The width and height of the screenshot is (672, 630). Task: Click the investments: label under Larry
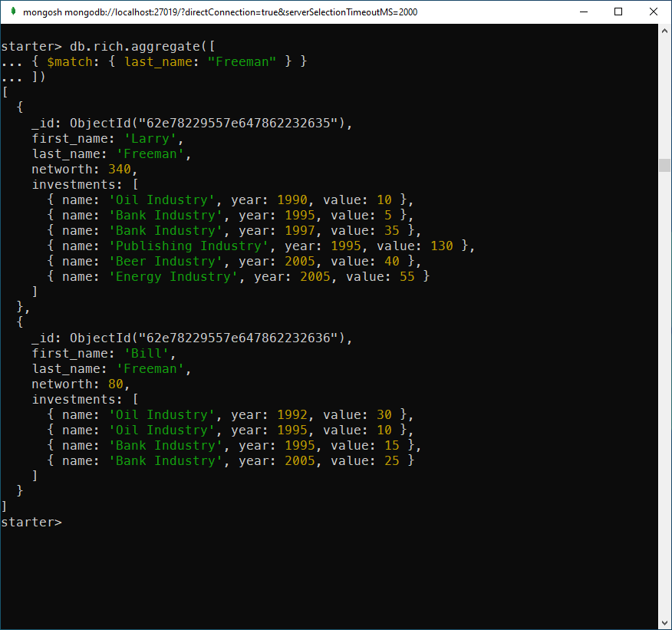[77, 185]
